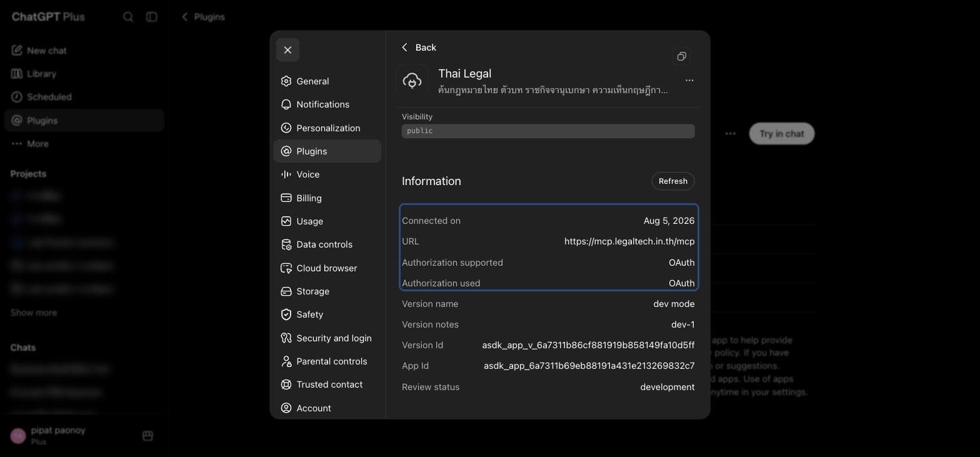Screen dimensions: 980x457
Task: Click the ChatGPT Plus title
Action: [48, 17]
